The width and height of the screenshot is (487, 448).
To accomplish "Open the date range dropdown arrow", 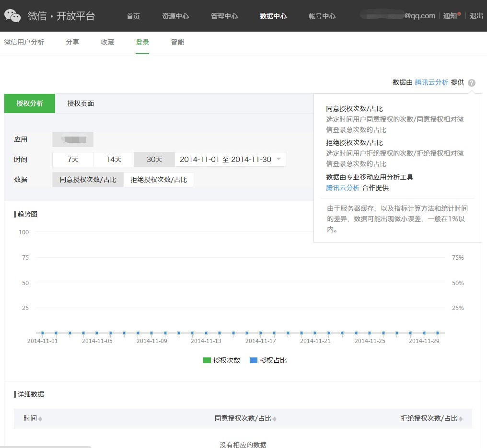I will pos(278,159).
